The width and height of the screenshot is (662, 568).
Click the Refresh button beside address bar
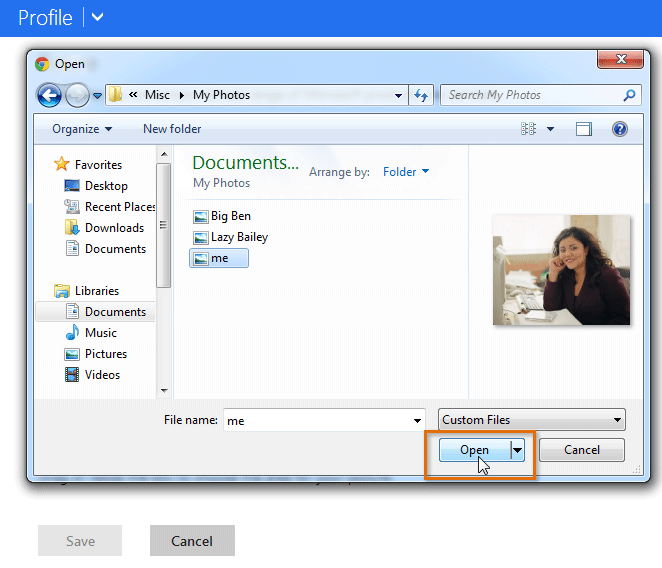tap(421, 95)
